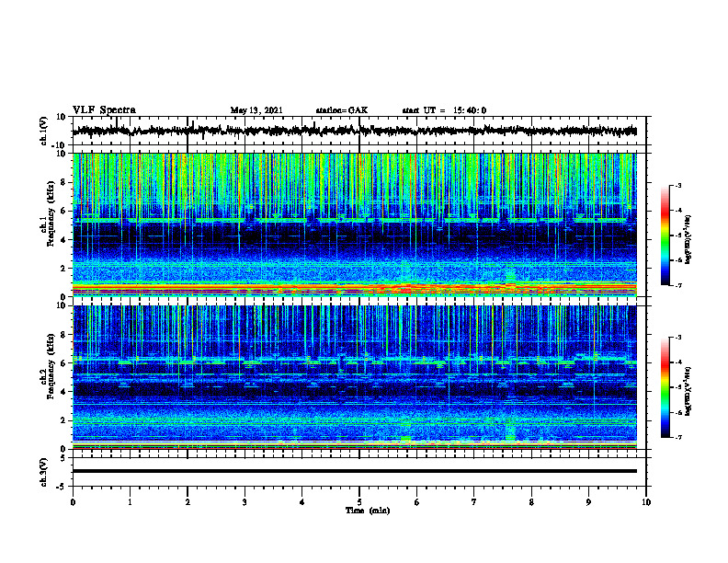Click the "station=GAK" header text
Screen dimensions: 728x563
342,110
